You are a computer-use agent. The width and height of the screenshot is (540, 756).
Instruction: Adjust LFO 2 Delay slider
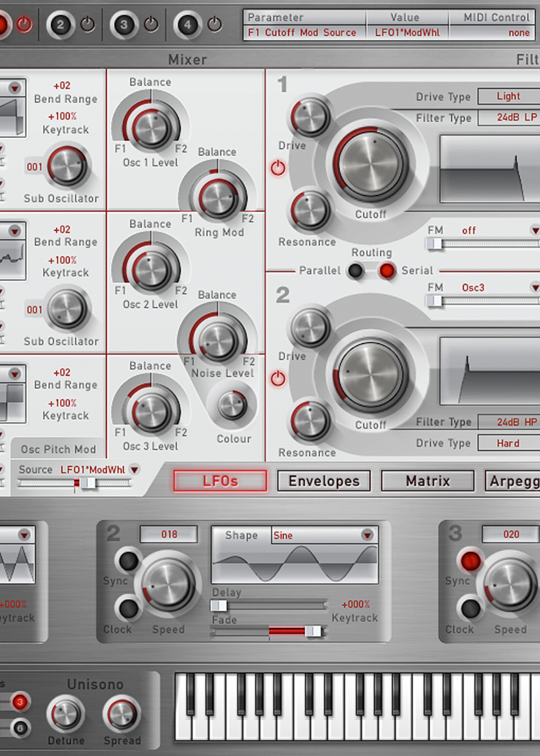(268, 605)
